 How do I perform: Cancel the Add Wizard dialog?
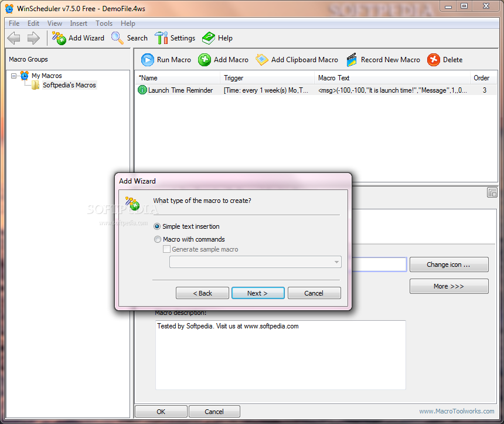pos(314,293)
